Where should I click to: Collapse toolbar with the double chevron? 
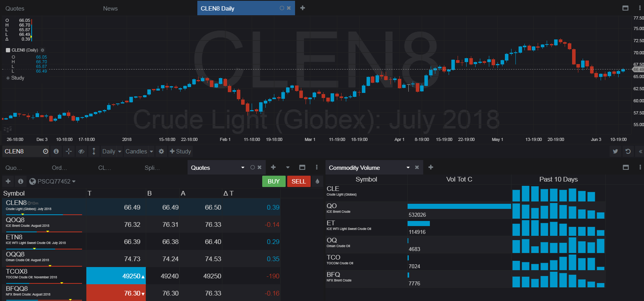pos(640,151)
